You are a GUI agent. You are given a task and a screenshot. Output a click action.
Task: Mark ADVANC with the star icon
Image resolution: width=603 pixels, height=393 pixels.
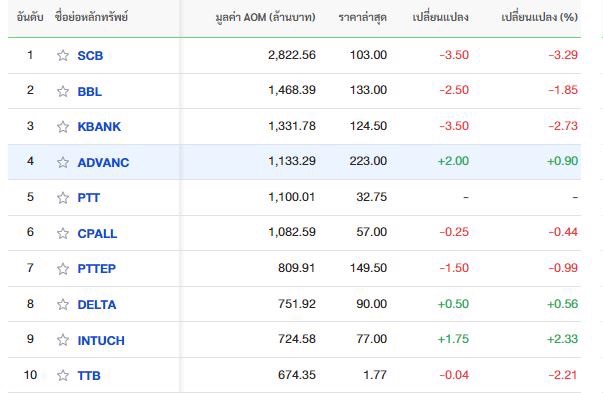(x=63, y=162)
